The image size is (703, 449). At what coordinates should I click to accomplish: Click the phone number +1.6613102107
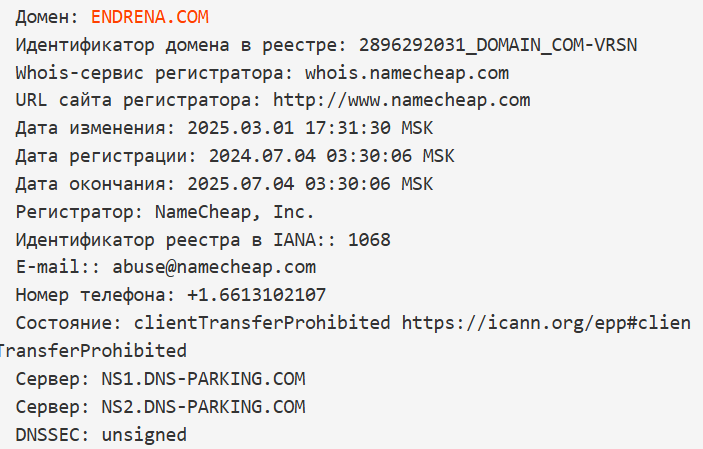[x=256, y=295]
